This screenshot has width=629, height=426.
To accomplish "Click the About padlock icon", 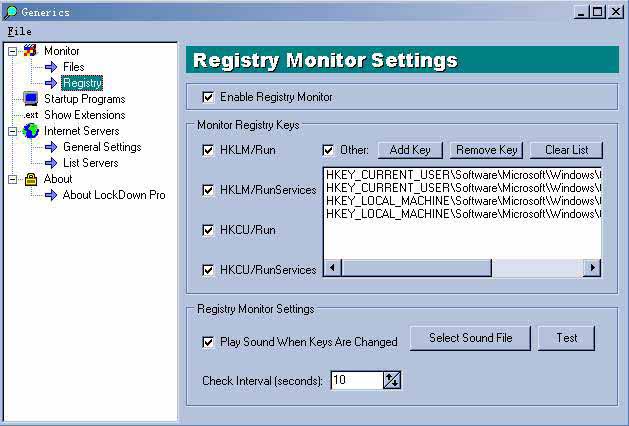I will click(x=31, y=179).
